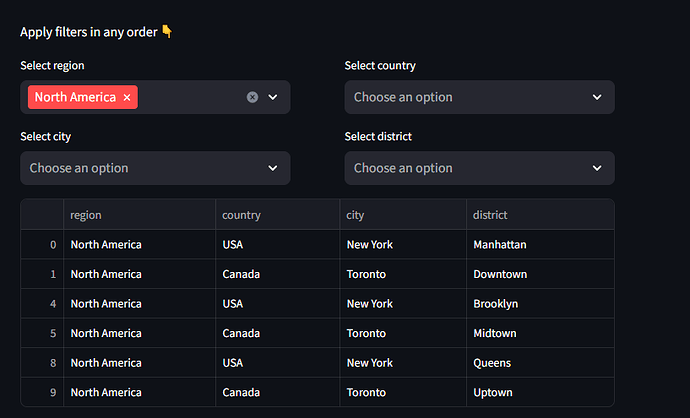The image size is (690, 418).
Task: Select the Manhattan district cell
Action: pos(500,244)
